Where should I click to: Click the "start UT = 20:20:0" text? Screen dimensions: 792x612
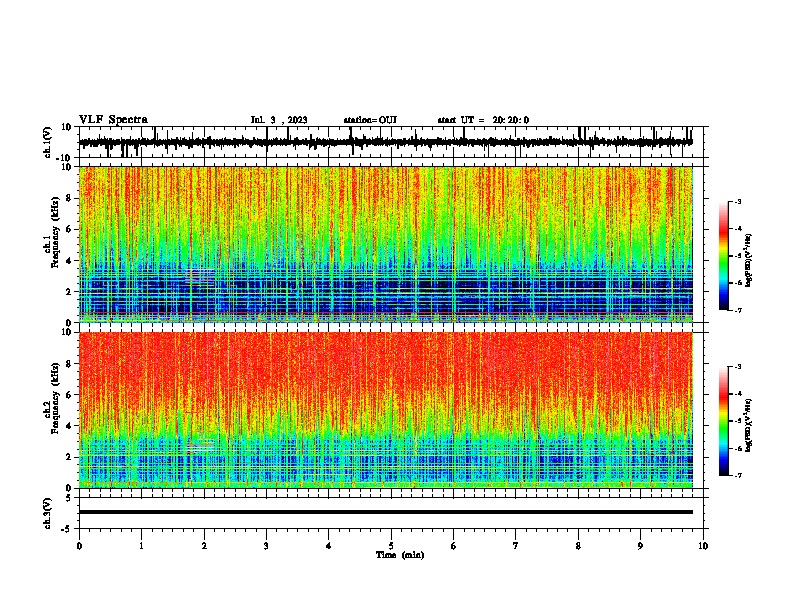click(483, 120)
